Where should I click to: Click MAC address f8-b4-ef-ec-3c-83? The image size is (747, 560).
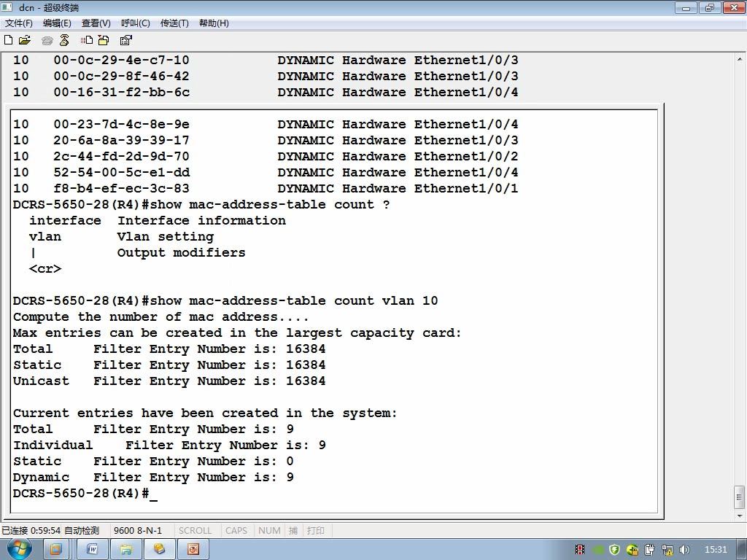(x=122, y=189)
